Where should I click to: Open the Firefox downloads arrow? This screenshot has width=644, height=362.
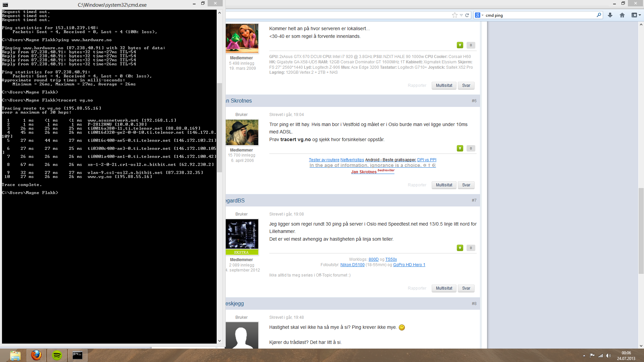point(610,15)
